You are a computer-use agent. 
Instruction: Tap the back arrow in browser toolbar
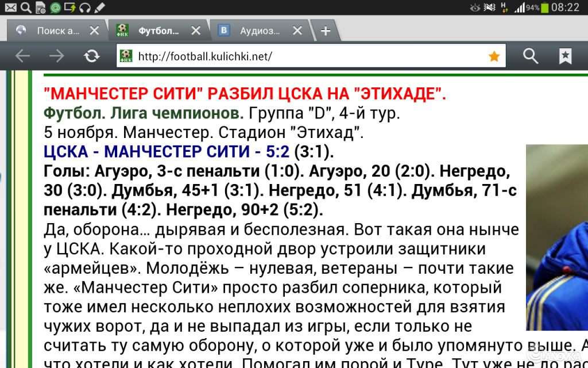click(22, 56)
